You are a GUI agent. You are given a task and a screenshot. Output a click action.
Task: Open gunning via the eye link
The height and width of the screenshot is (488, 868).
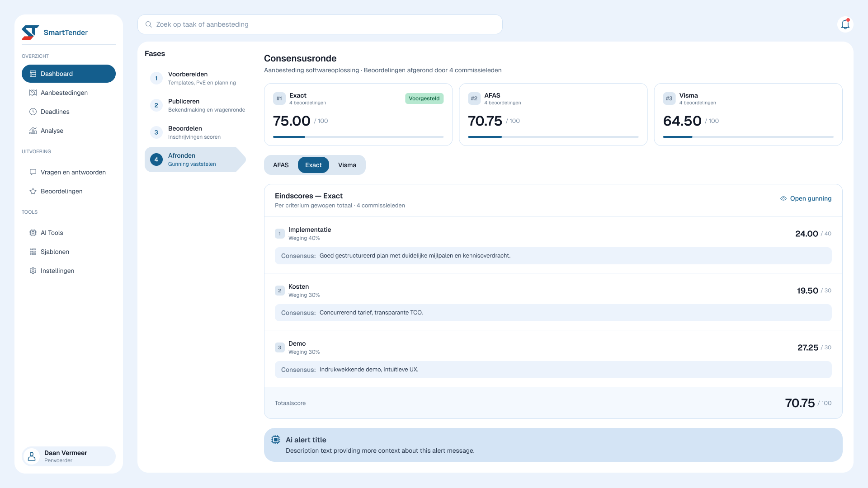pyautogui.click(x=806, y=198)
